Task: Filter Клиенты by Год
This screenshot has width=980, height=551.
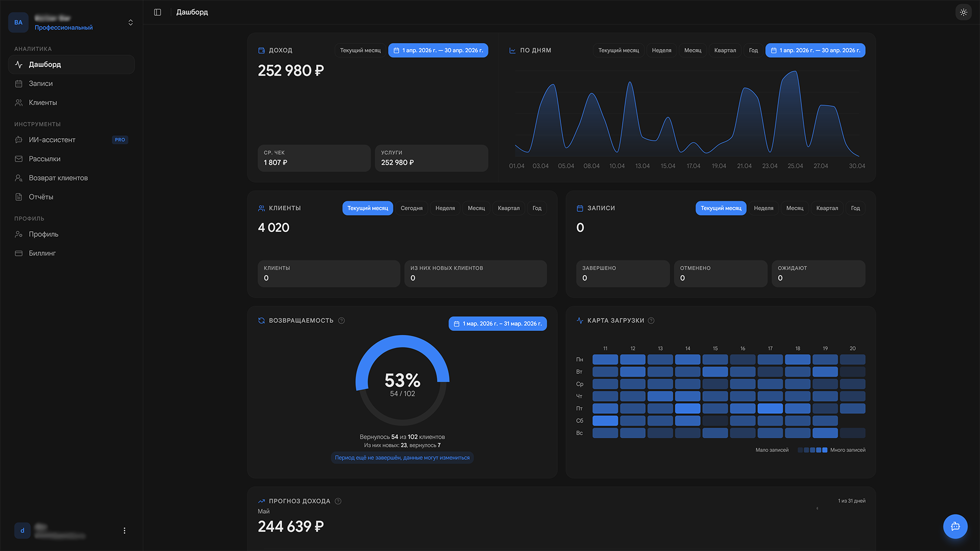Action: coord(537,208)
